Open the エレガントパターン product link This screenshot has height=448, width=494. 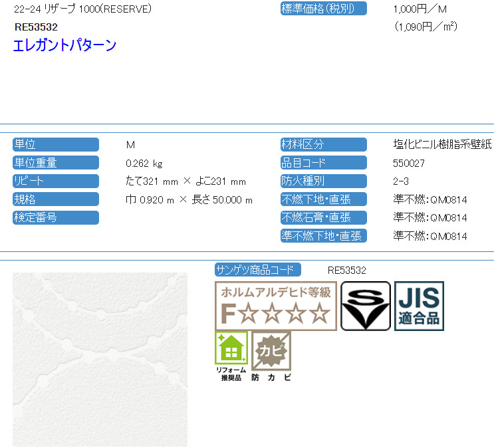coord(64,45)
